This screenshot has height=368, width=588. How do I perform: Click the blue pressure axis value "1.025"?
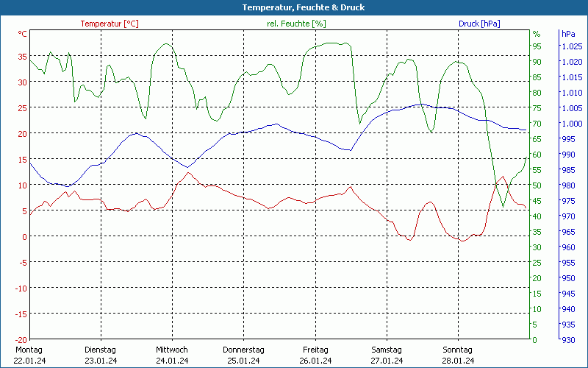tap(573, 46)
